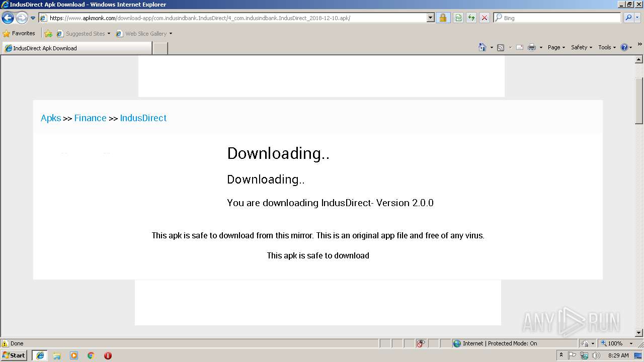The width and height of the screenshot is (644, 362).
Task: Open a new blank tab
Action: click(160, 48)
